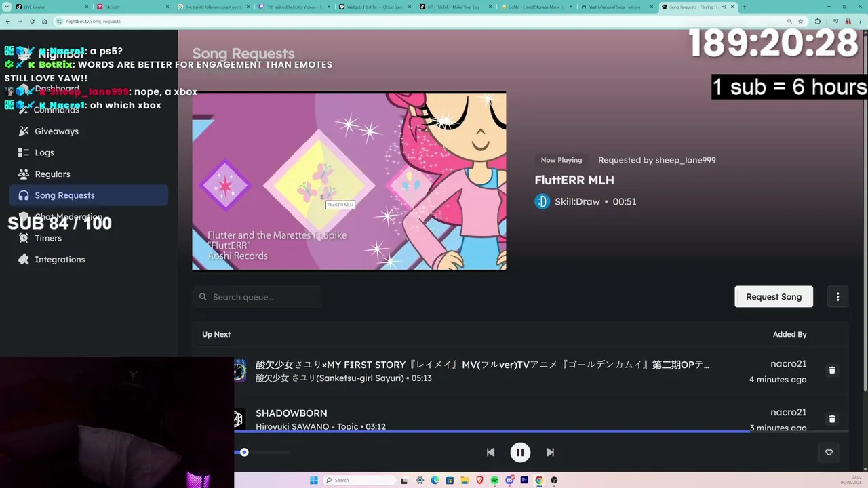Open Premiere Pro from the taskbar

click(524, 480)
